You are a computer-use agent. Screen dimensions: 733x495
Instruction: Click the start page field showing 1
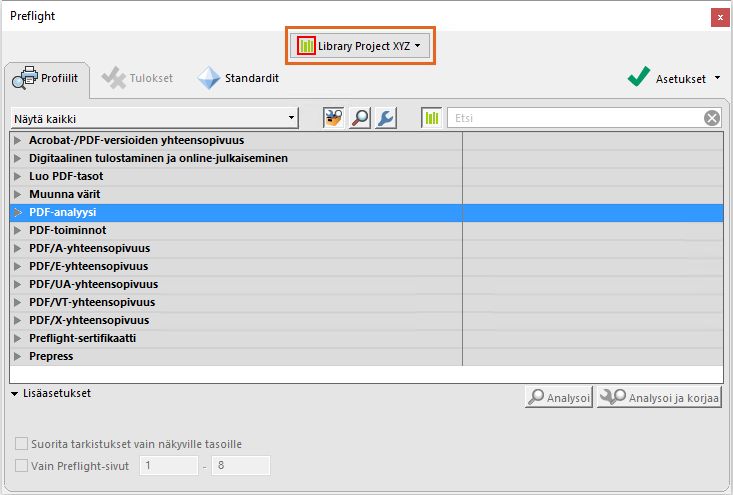coord(169,466)
